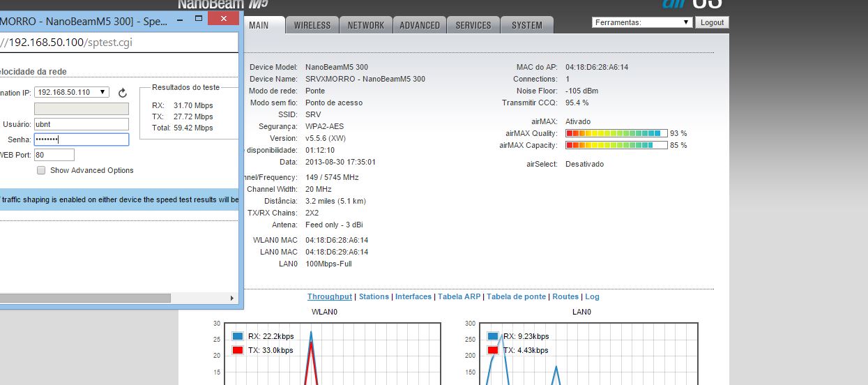Click the Logout button
The height and width of the screenshot is (385, 868).
pos(712,22)
